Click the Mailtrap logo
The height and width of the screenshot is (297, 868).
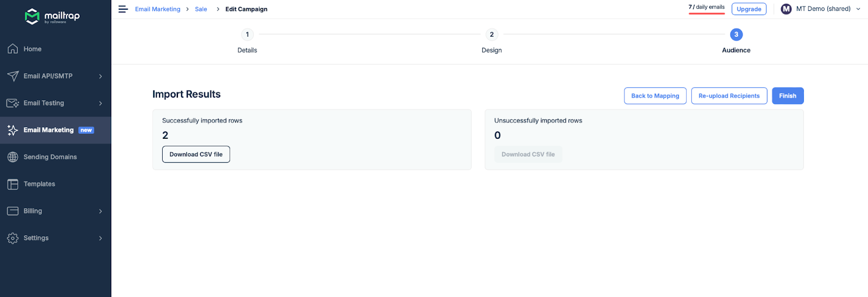click(53, 16)
